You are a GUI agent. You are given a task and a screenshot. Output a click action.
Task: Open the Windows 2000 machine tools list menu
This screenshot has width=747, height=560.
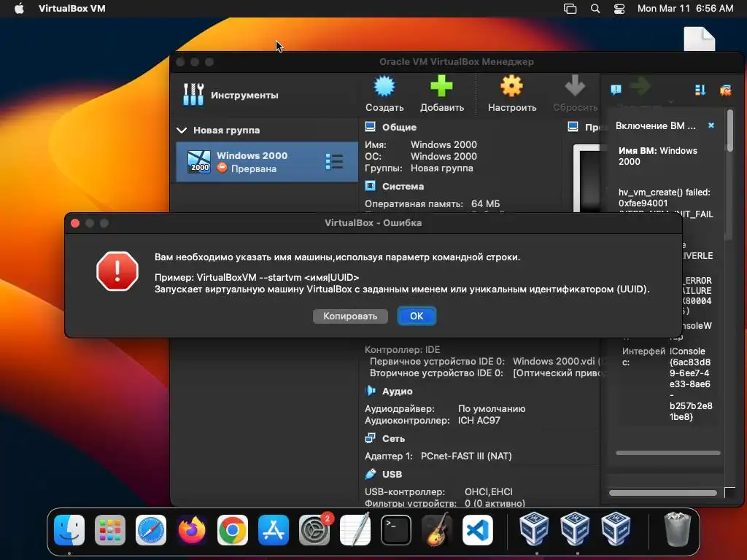[x=334, y=162]
